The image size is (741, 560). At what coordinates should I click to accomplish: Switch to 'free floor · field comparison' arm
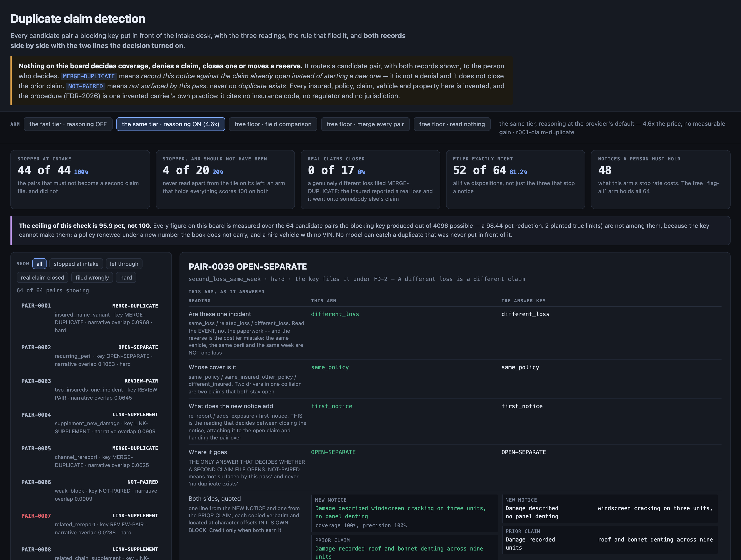[x=273, y=124]
